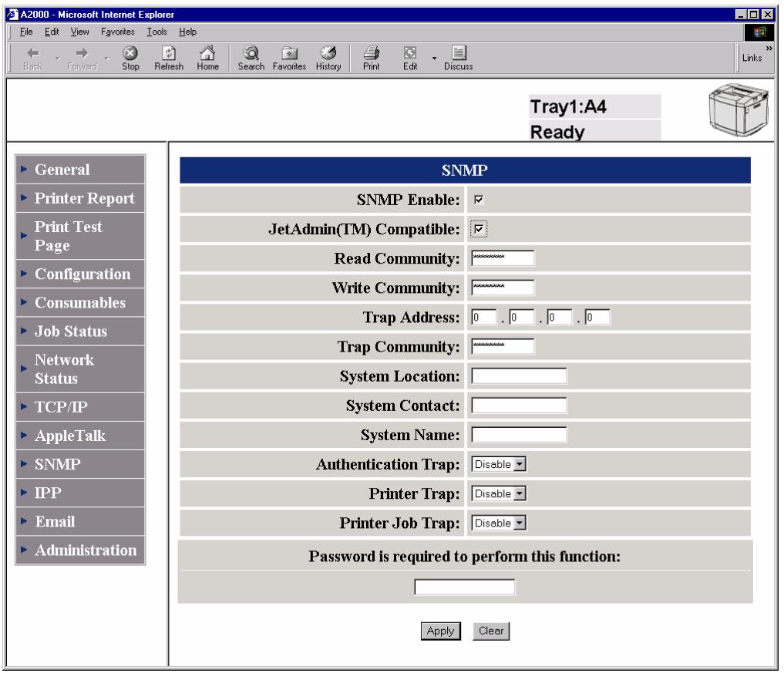Screen dimensions: 784x673
Task: Open the Edit menu
Action: tap(52, 32)
